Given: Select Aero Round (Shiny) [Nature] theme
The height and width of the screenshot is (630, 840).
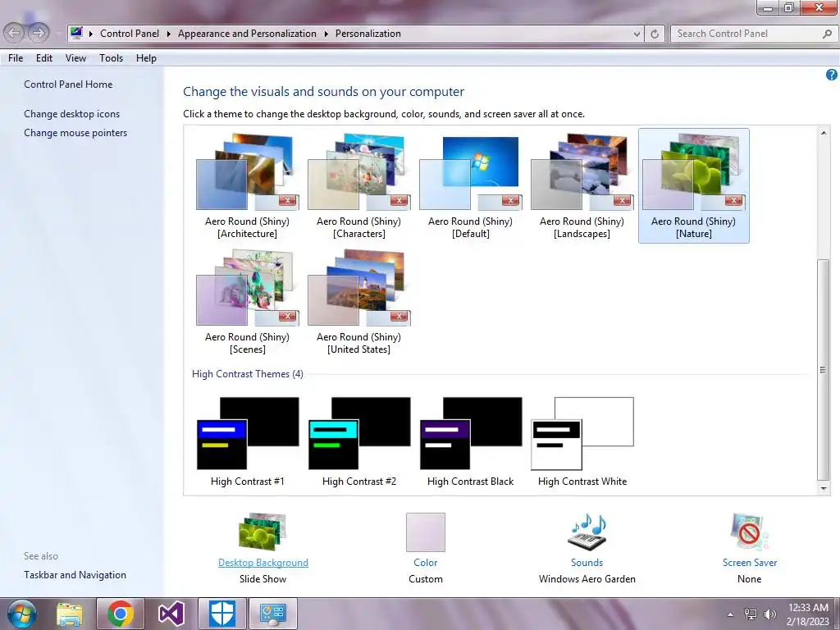Looking at the screenshot, I should [694, 186].
